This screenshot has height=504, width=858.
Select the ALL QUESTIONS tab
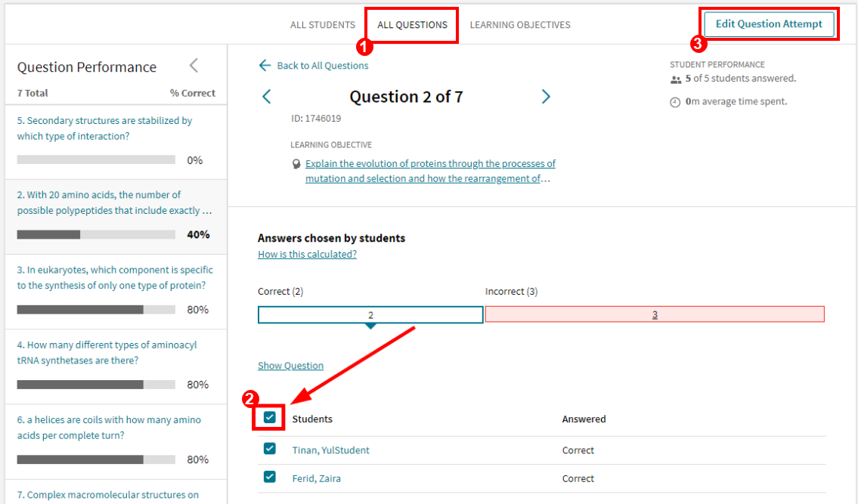tap(411, 24)
